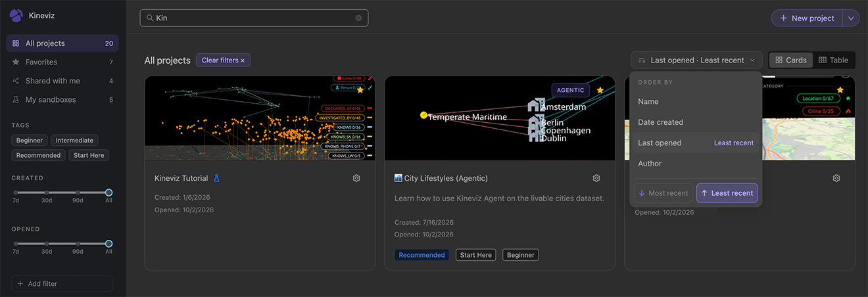
Task: Order projects by Last opened
Action: [x=696, y=143]
